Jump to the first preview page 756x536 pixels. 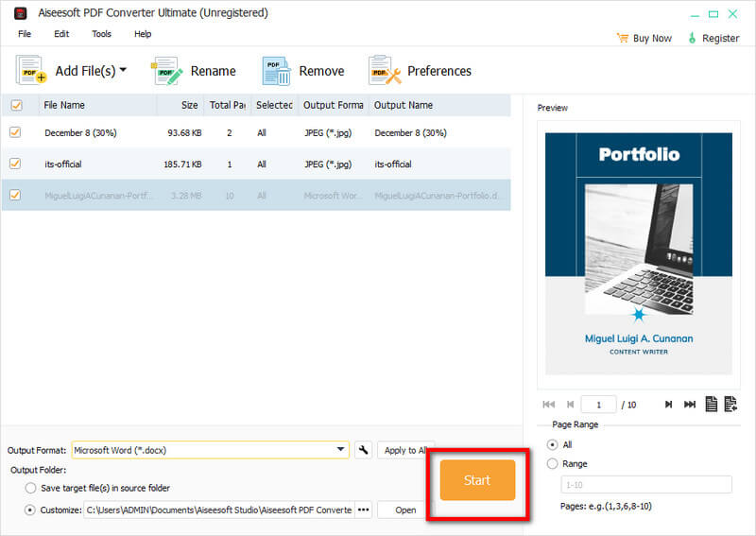coord(549,405)
